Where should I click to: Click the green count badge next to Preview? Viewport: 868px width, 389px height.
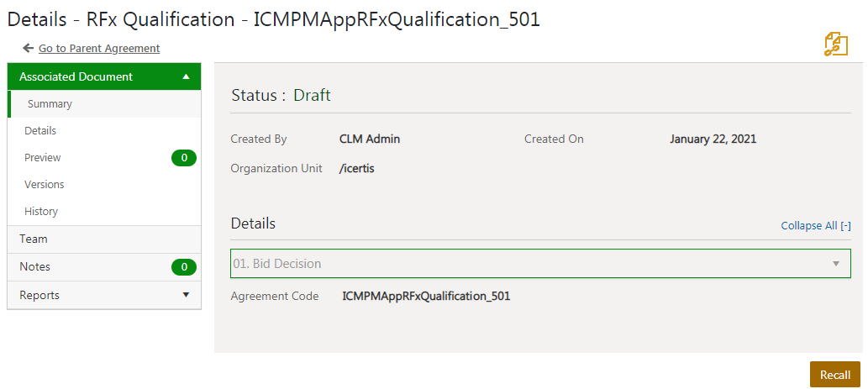[183, 158]
